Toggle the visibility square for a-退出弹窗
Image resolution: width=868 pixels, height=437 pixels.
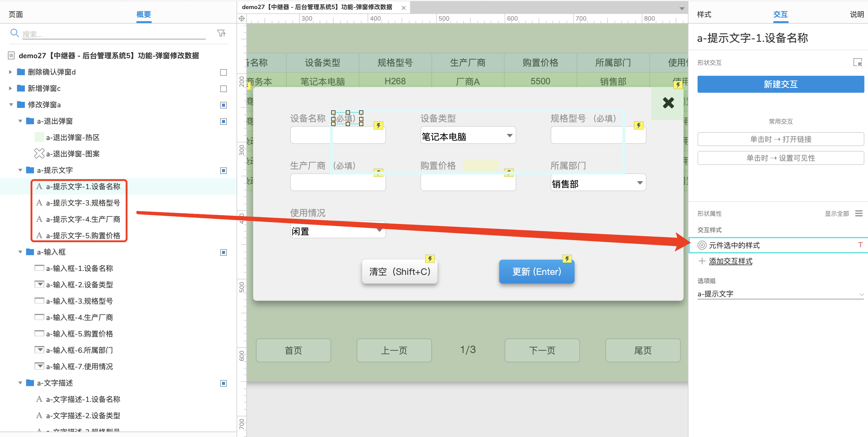(x=224, y=122)
